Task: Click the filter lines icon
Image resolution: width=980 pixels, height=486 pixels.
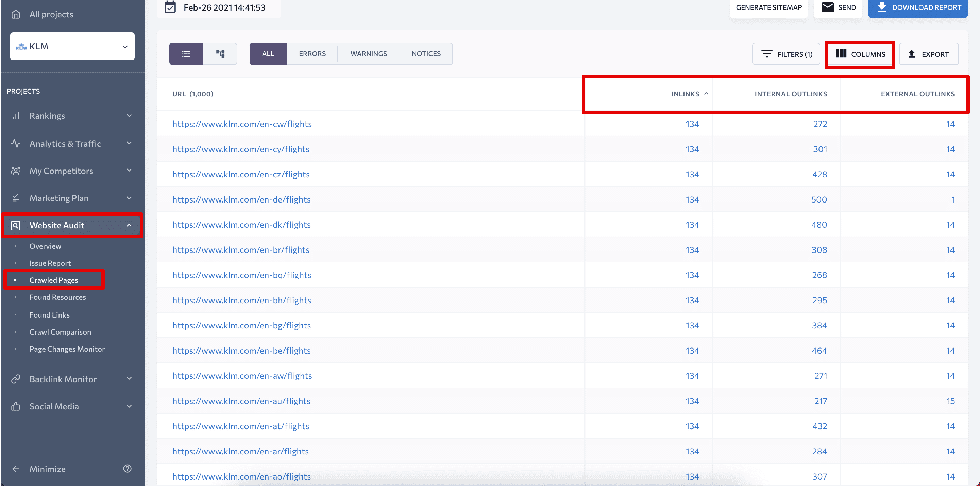Action: tap(766, 54)
